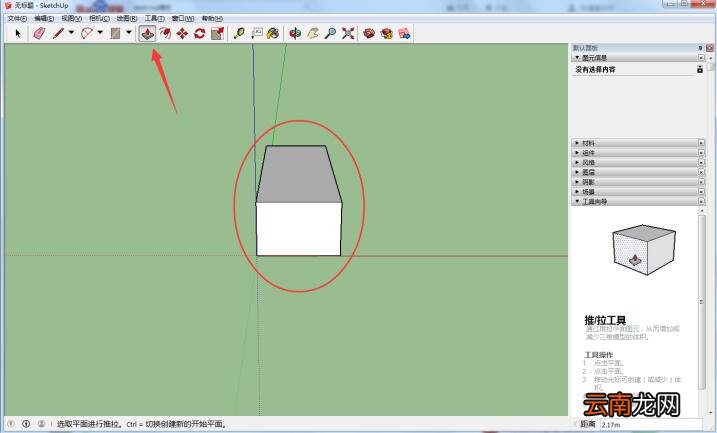Expand the 风格 panel

[x=577, y=162]
